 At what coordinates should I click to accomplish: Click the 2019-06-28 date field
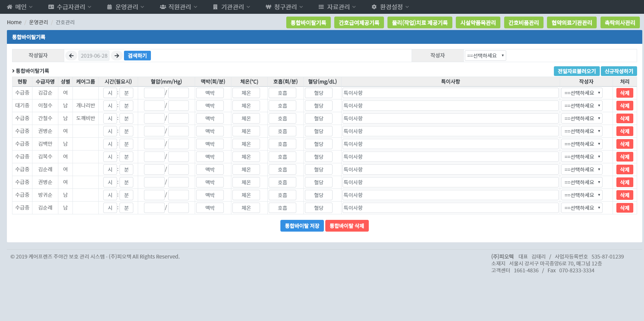point(94,56)
